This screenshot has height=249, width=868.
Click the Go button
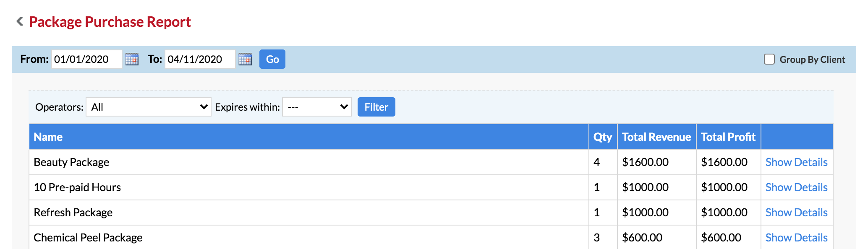coord(272,59)
